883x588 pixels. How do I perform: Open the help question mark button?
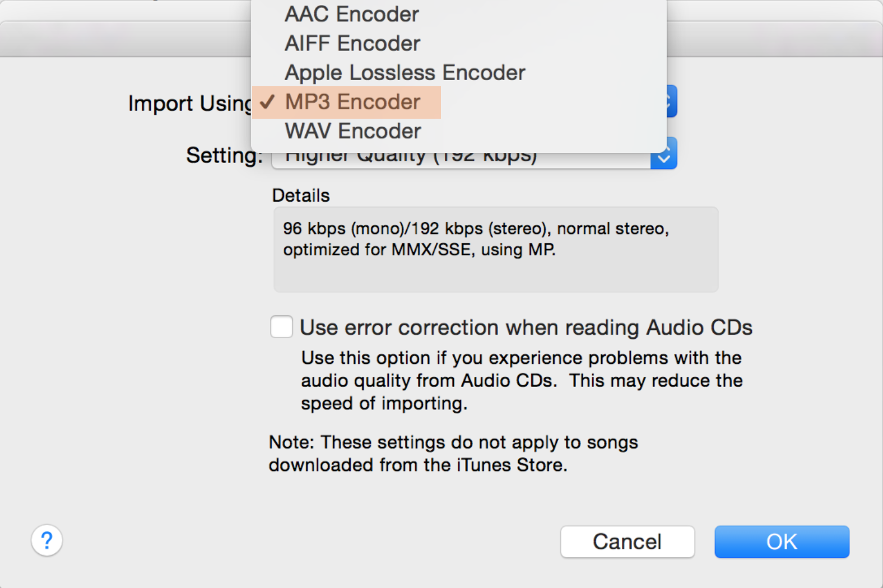[x=47, y=540]
